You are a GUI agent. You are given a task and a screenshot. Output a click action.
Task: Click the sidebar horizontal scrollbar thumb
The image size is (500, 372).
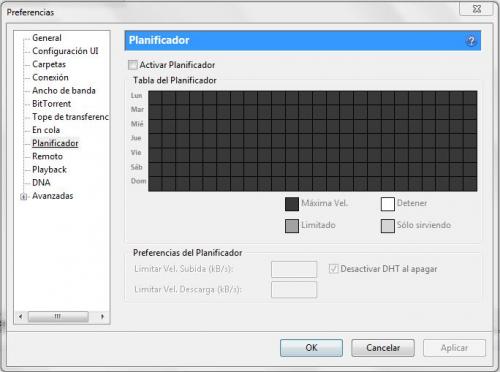58,316
